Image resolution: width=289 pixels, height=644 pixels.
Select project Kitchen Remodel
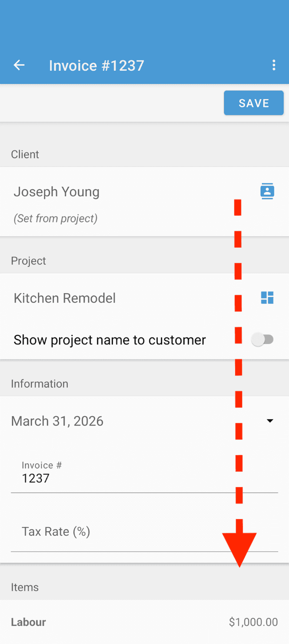click(64, 298)
